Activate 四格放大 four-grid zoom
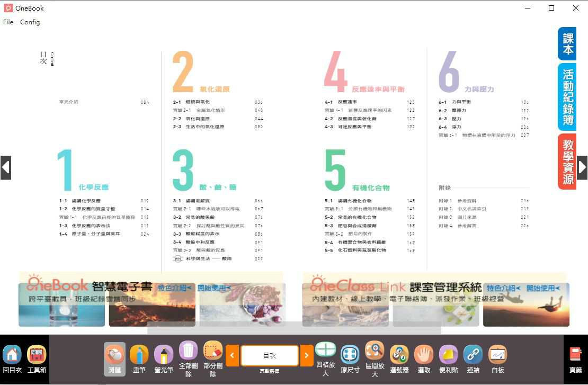588x385 pixels. tap(325, 359)
